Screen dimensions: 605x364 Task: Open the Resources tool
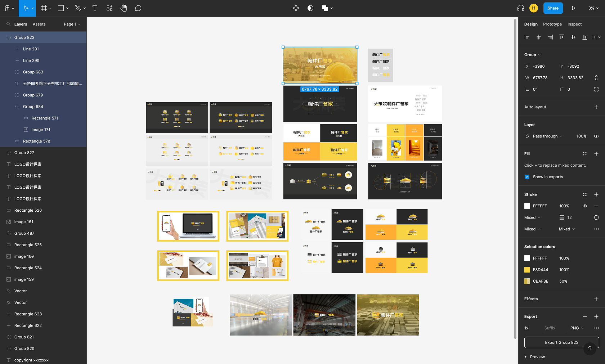click(x=110, y=8)
